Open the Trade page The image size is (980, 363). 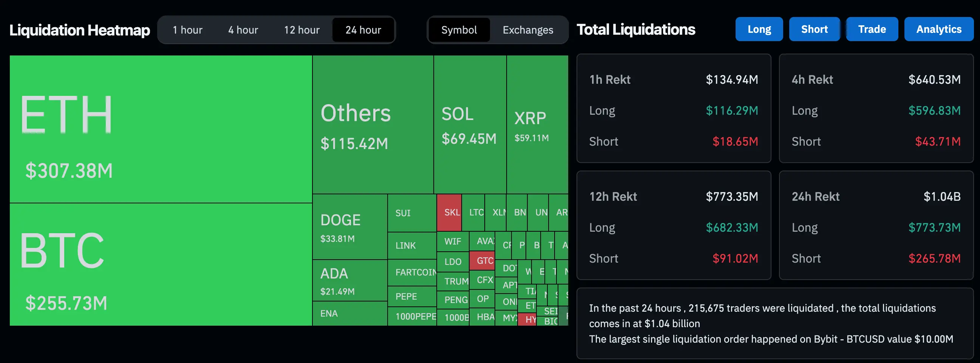pyautogui.click(x=872, y=29)
